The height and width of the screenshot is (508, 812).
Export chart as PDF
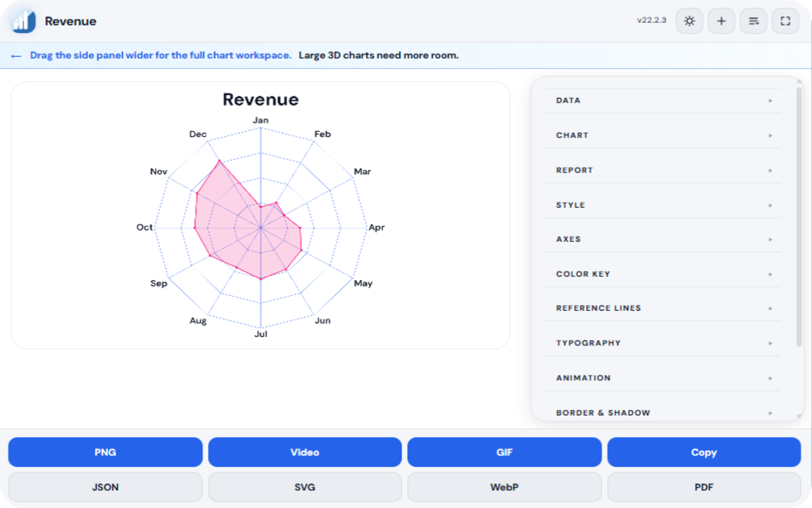click(704, 487)
